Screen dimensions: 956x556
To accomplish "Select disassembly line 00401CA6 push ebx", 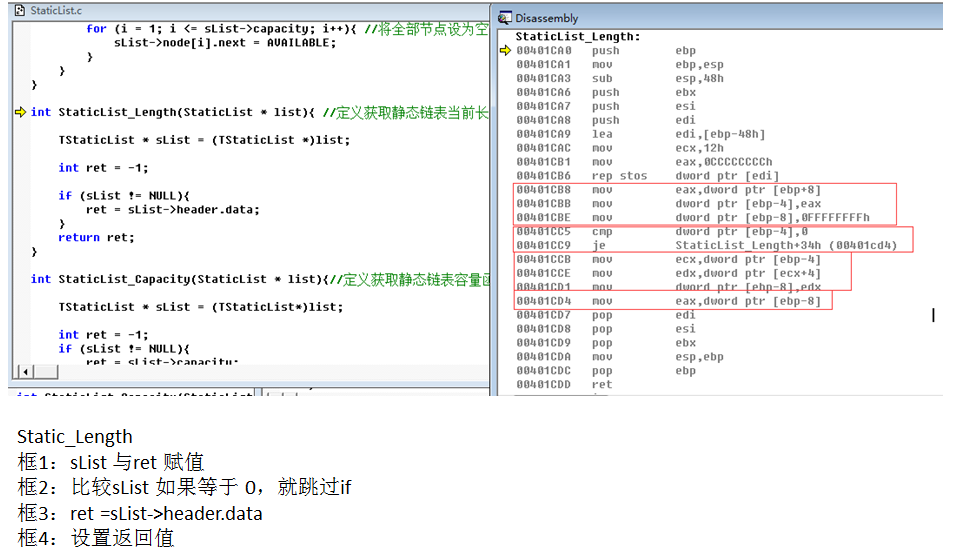I will pos(606,93).
